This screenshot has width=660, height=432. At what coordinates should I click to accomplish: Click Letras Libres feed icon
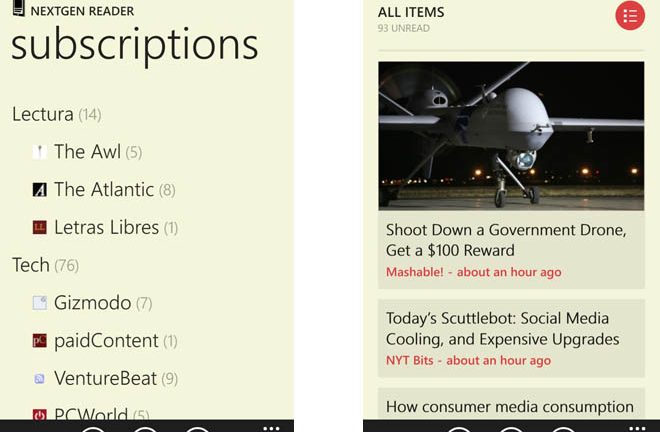(x=40, y=228)
